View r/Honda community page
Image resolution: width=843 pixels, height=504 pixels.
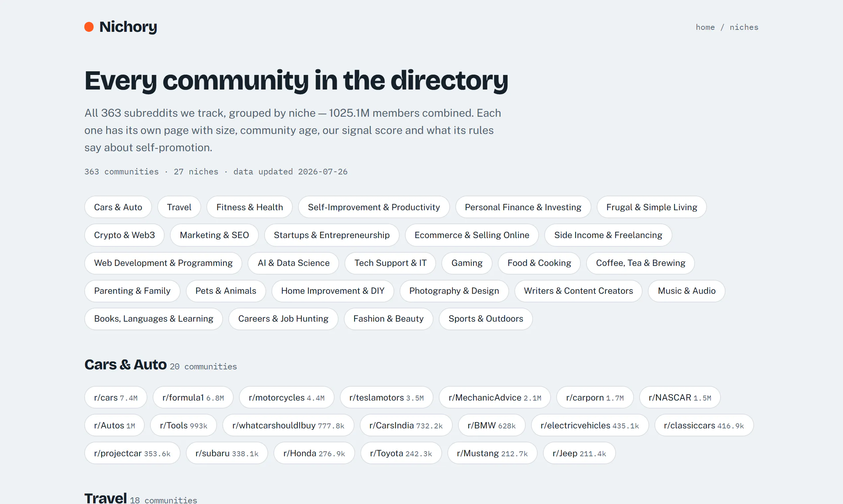[x=314, y=453]
